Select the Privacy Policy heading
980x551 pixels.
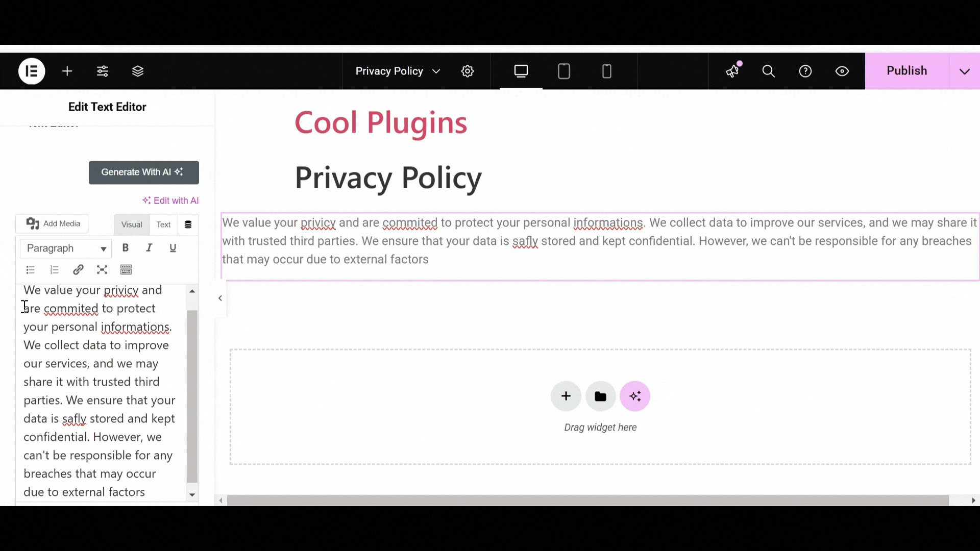pos(388,178)
